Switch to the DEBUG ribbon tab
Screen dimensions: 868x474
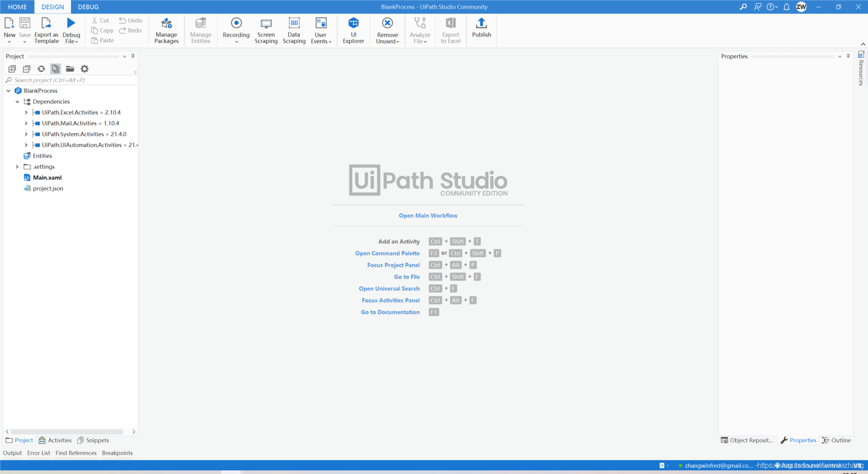(88, 7)
